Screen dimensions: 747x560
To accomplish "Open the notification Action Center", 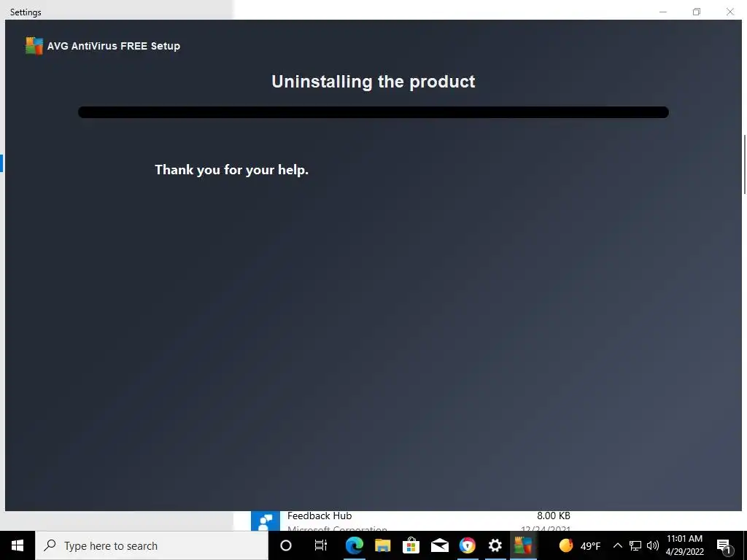I will 724,545.
